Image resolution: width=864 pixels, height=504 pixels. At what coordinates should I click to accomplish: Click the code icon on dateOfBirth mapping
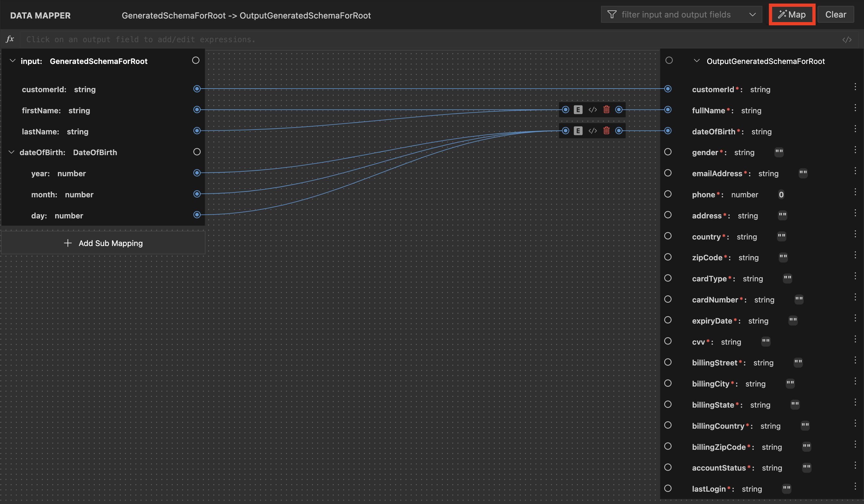point(593,131)
